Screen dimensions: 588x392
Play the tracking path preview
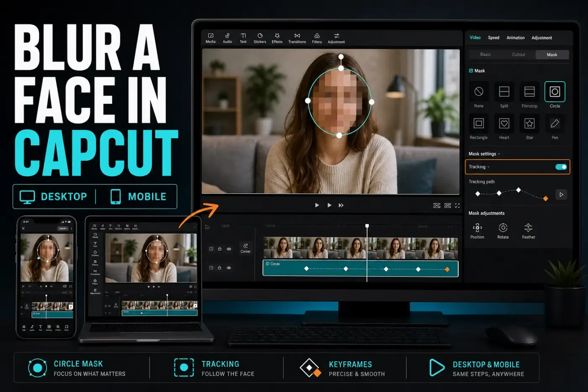pos(561,195)
